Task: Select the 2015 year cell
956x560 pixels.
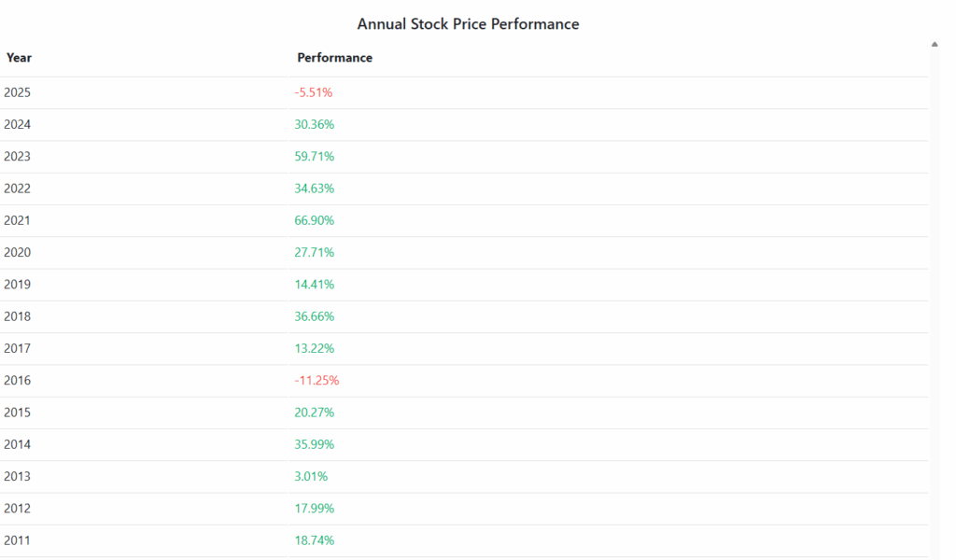Action: click(x=18, y=413)
